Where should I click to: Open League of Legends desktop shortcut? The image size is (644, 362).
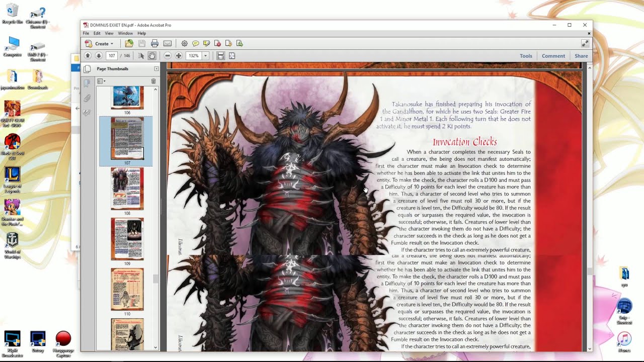coord(13,180)
